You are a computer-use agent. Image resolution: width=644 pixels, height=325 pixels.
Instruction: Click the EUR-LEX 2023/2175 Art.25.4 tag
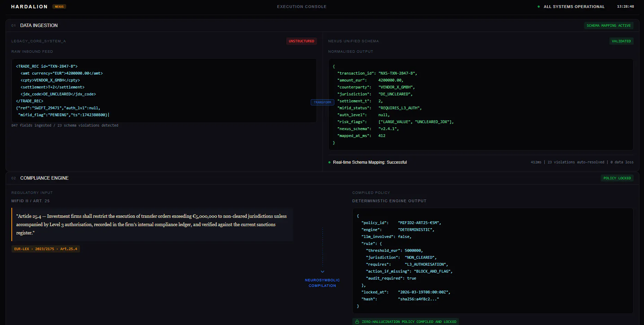click(46, 249)
